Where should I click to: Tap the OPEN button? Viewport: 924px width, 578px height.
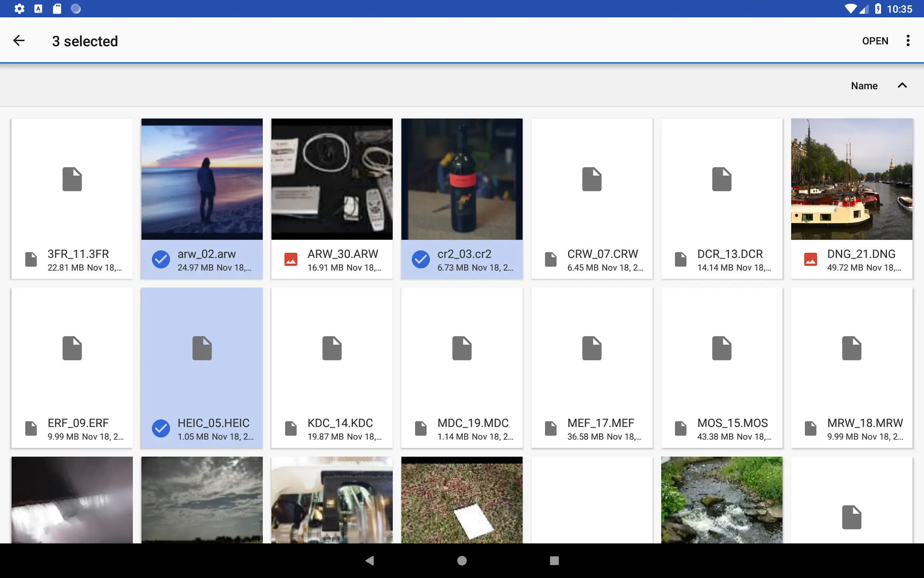coord(875,41)
